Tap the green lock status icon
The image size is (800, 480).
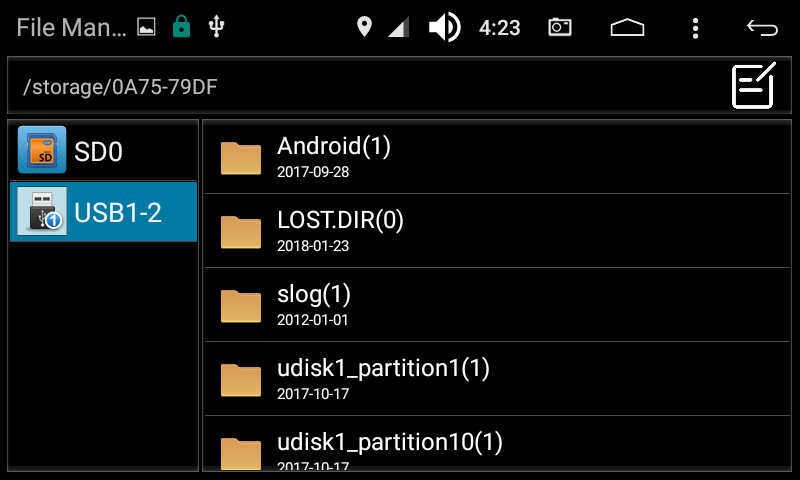pos(181,27)
